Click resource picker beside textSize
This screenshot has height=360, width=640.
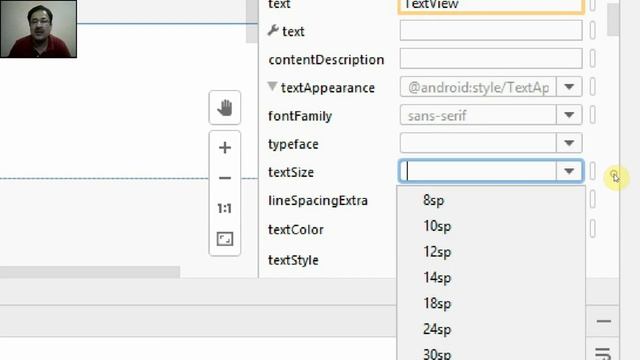pos(593,171)
